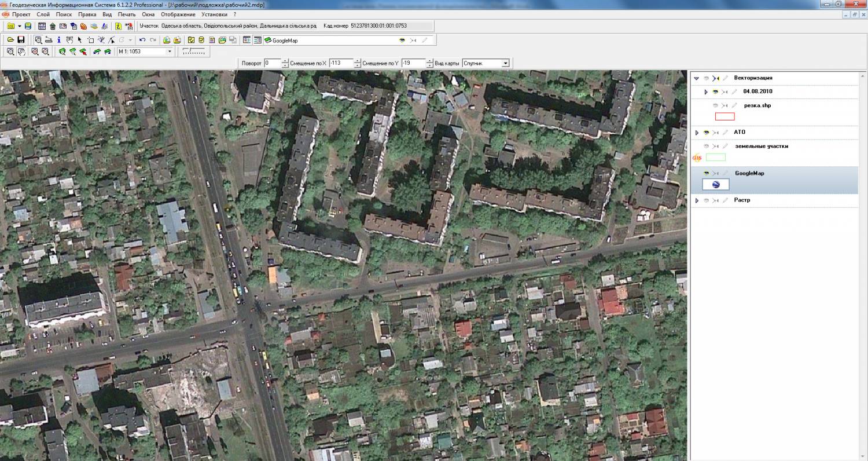This screenshot has width=868, height=461.
Task: Save the project with the floppy disk icon
Action: tap(21, 40)
